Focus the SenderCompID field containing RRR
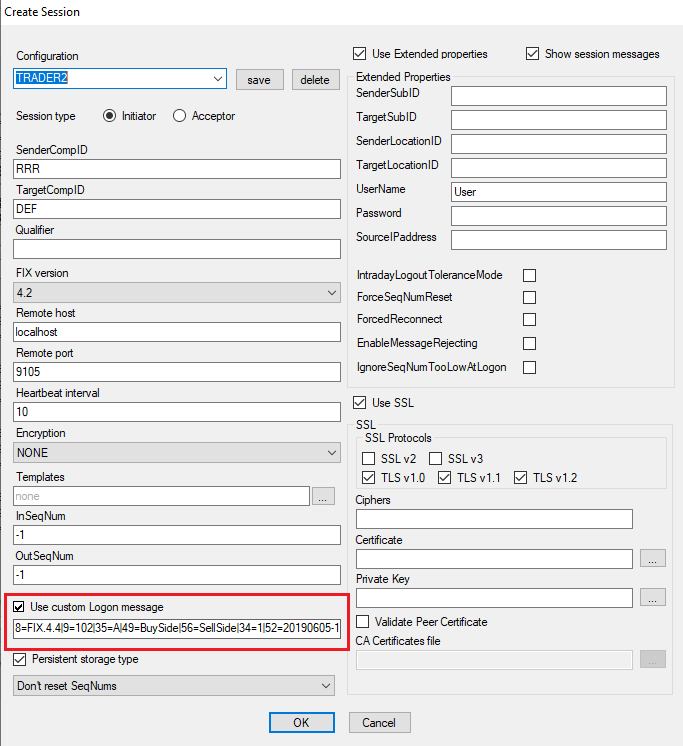683x746 pixels. [x=177, y=169]
